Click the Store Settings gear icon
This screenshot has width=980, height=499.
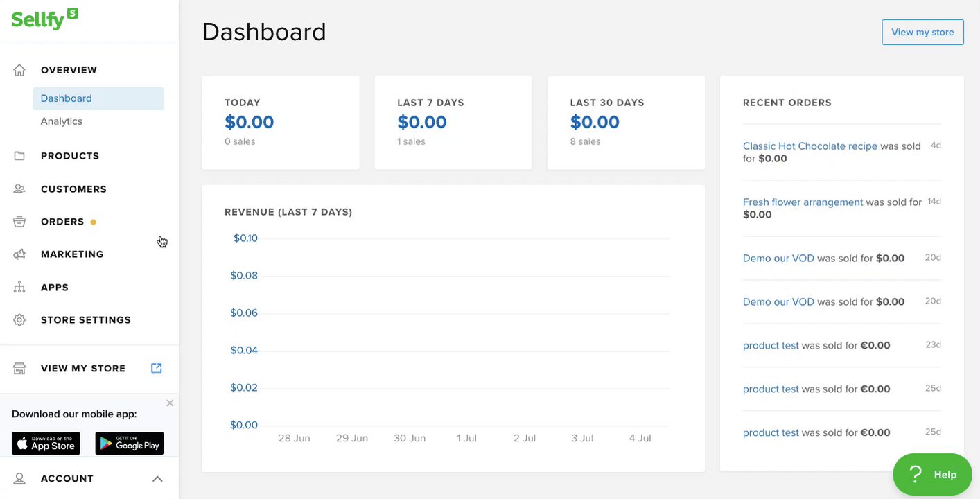pyautogui.click(x=19, y=320)
